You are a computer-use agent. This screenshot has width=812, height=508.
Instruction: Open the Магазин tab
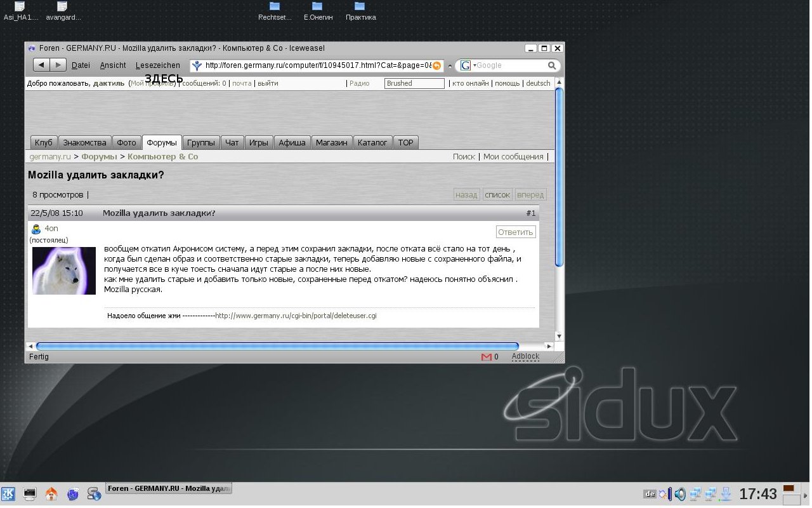pos(332,142)
